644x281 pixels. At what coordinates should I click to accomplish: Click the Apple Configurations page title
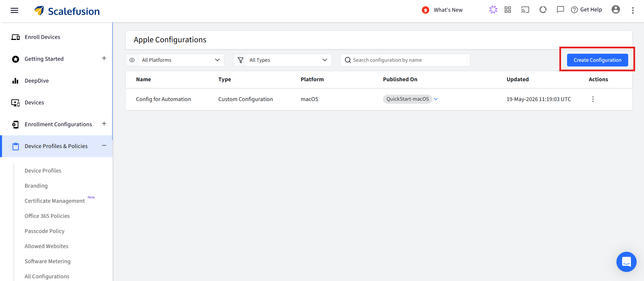point(170,40)
